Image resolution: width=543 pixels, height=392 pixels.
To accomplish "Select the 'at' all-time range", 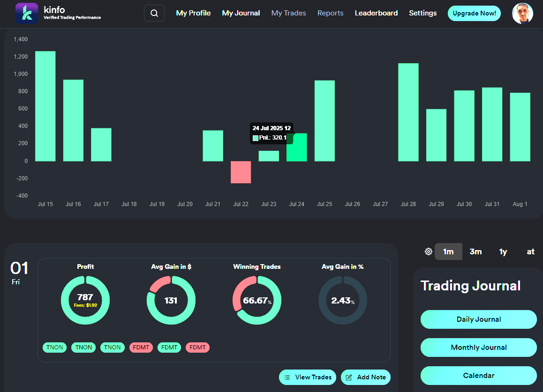I will pyautogui.click(x=530, y=251).
